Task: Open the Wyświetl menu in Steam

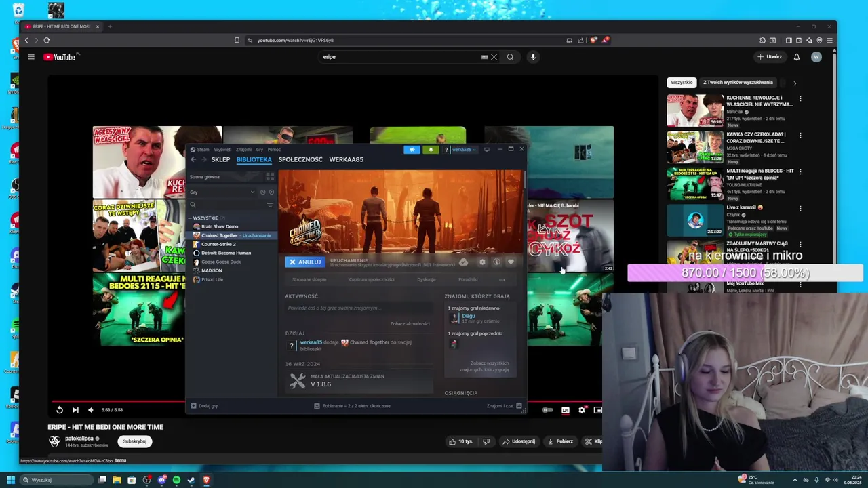Action: coord(222,150)
